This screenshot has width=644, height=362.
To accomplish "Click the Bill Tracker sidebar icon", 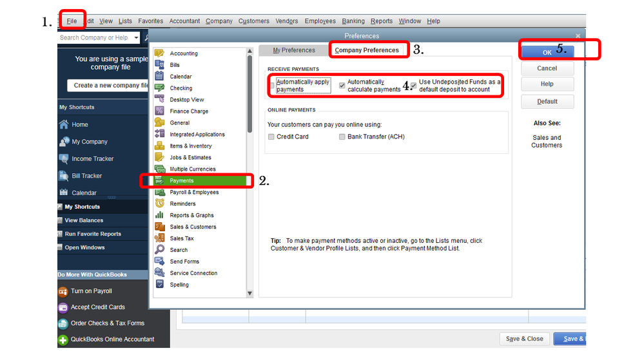I will (x=64, y=176).
